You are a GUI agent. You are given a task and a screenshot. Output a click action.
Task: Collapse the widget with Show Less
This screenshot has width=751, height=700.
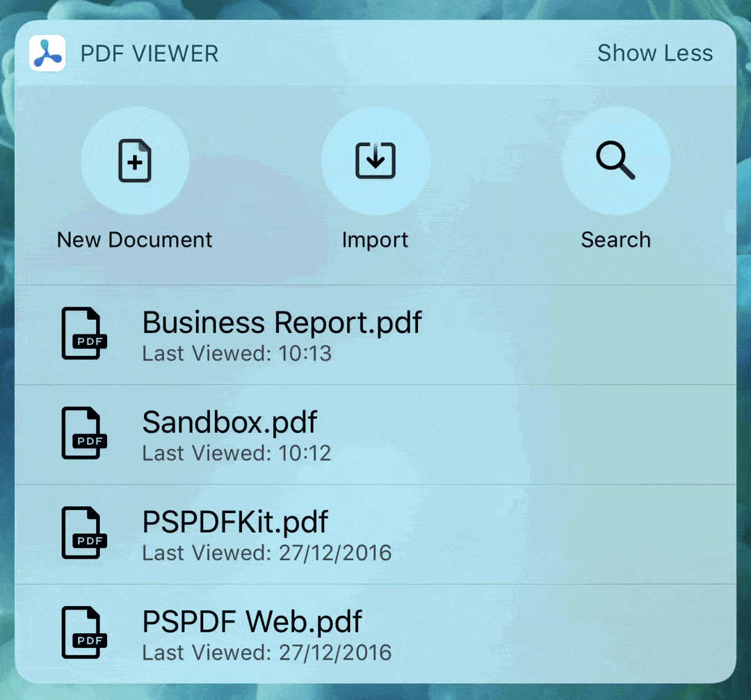pyautogui.click(x=654, y=52)
